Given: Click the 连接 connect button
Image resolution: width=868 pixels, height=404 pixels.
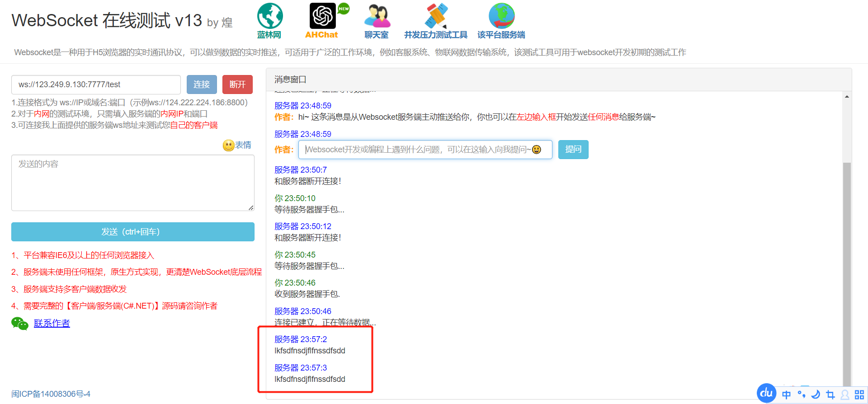Looking at the screenshot, I should (202, 85).
